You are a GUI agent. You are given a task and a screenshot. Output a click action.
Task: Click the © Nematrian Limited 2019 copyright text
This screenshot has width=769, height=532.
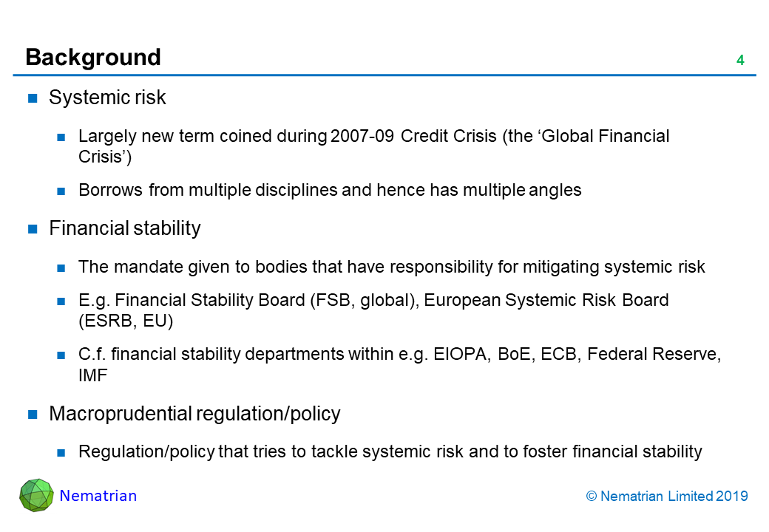point(667,497)
